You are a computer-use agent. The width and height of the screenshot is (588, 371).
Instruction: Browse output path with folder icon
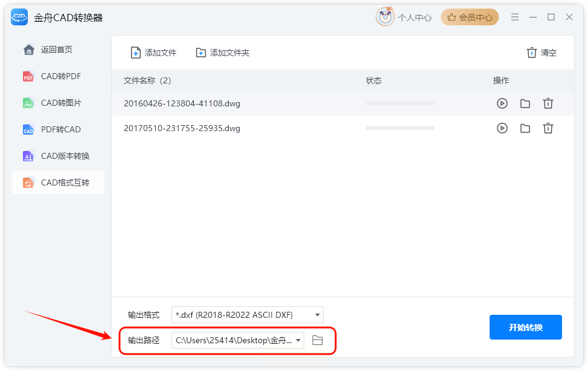[318, 340]
